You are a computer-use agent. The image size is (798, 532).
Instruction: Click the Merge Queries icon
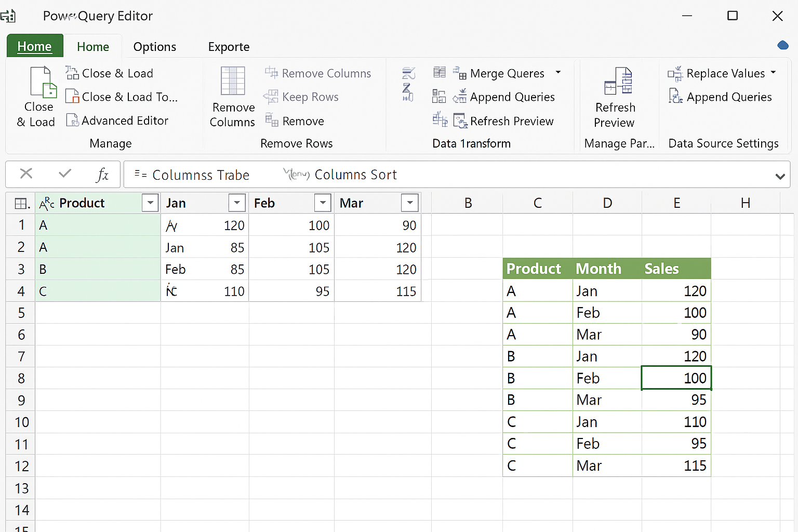tap(459, 73)
